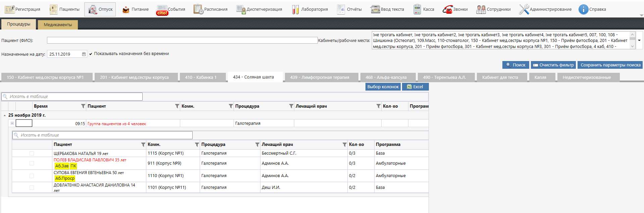Open the Звонки red phone icon
Screen dimensions: 644x213
tap(447, 9)
